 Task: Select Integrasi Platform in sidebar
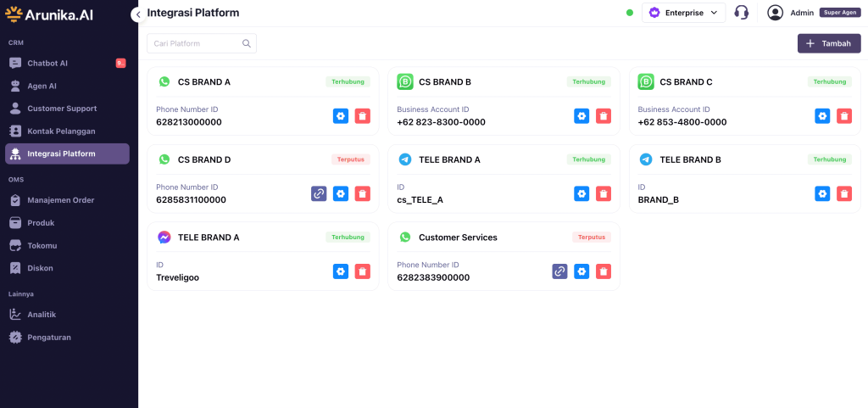point(67,154)
